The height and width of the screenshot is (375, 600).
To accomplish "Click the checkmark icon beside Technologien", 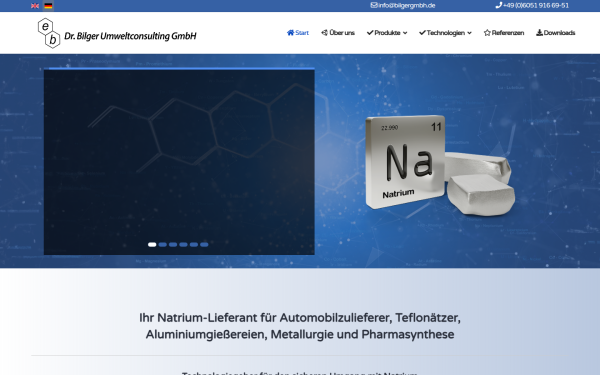I will 422,33.
